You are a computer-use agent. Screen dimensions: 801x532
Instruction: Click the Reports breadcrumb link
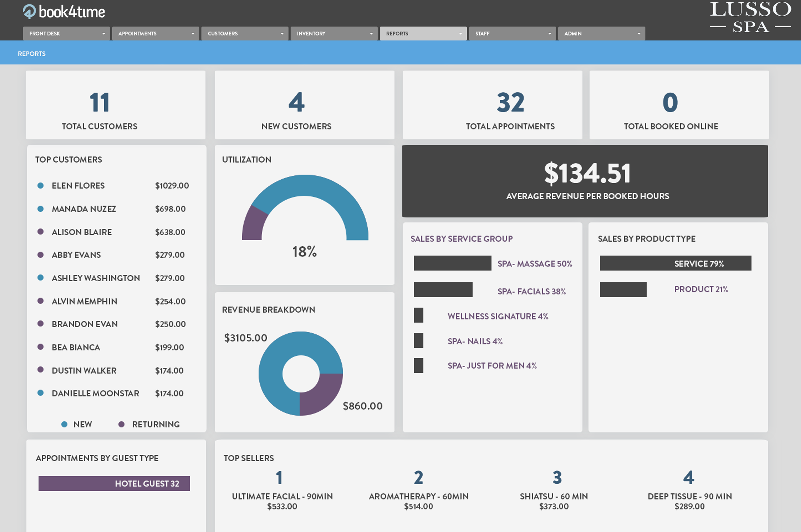(x=32, y=54)
